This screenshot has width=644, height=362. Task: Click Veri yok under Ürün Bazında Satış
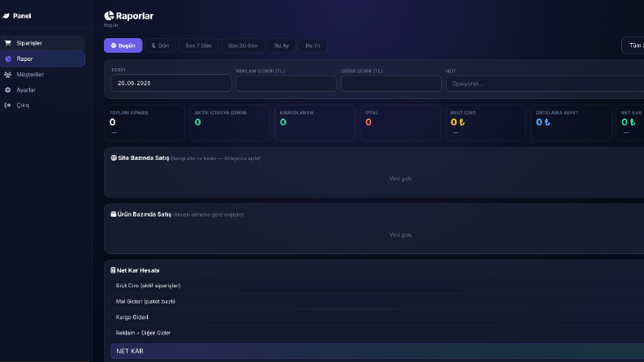[400, 235]
